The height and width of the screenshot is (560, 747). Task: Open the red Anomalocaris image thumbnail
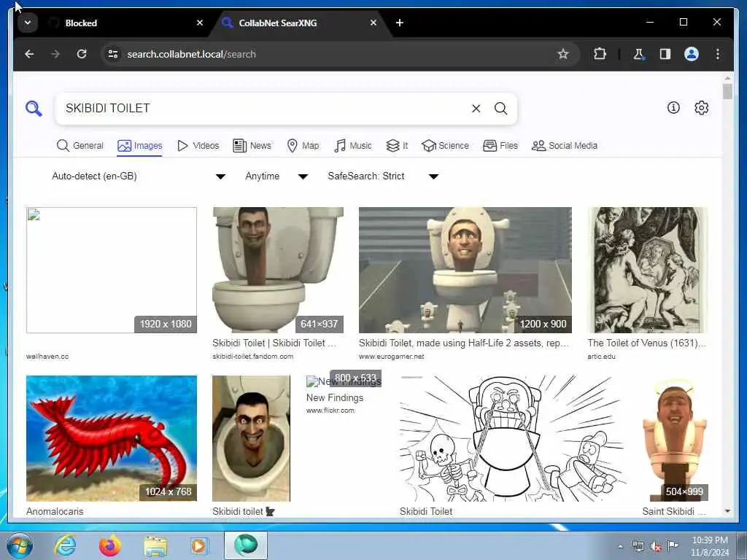tap(112, 438)
